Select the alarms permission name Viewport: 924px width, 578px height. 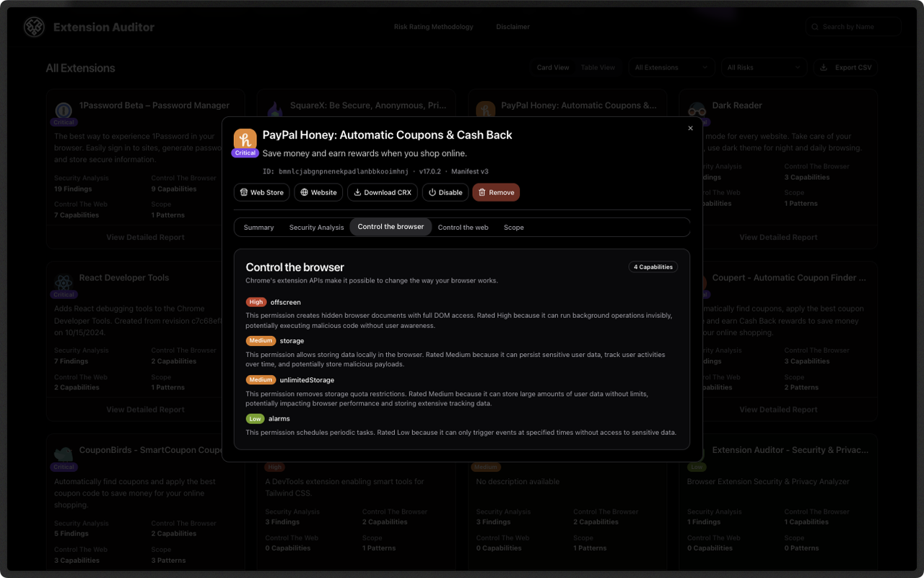(x=279, y=419)
